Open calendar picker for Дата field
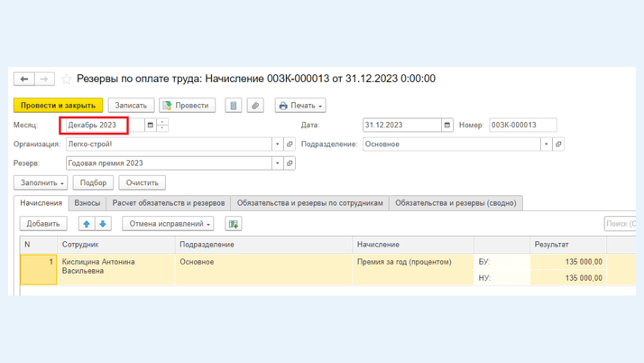This screenshot has width=644, height=363. (x=446, y=126)
